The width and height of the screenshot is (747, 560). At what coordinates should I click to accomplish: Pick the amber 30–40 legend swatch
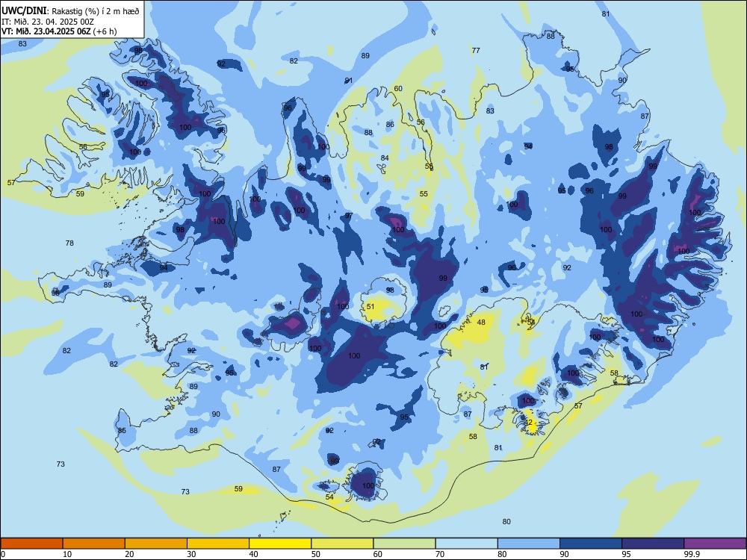[x=218, y=544]
